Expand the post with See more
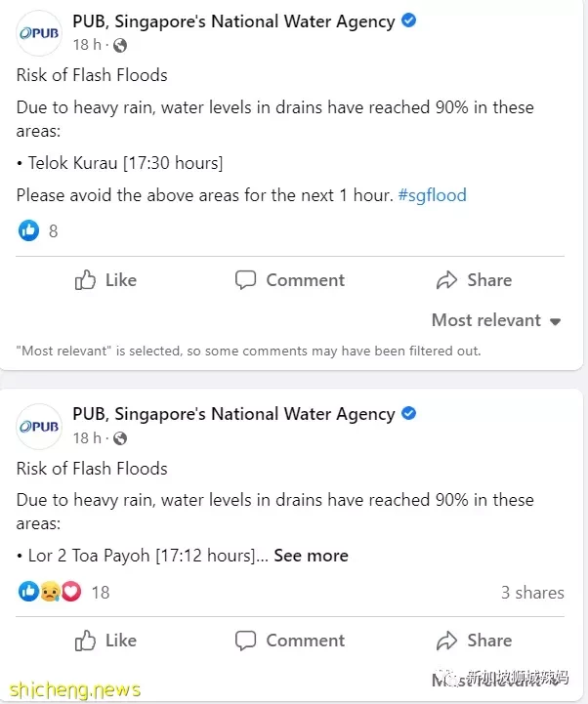Screen dimensions: 588x704 tap(311, 556)
